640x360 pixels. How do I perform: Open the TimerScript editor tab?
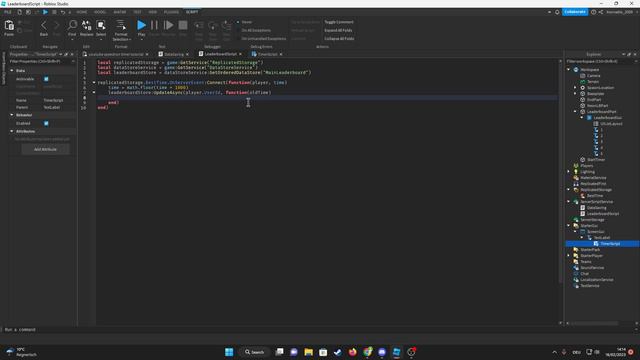(268, 54)
